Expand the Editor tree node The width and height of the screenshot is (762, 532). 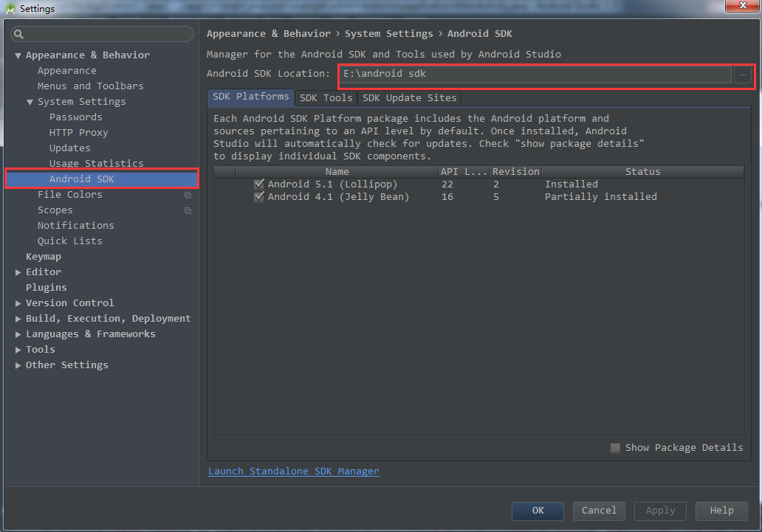pos(18,272)
